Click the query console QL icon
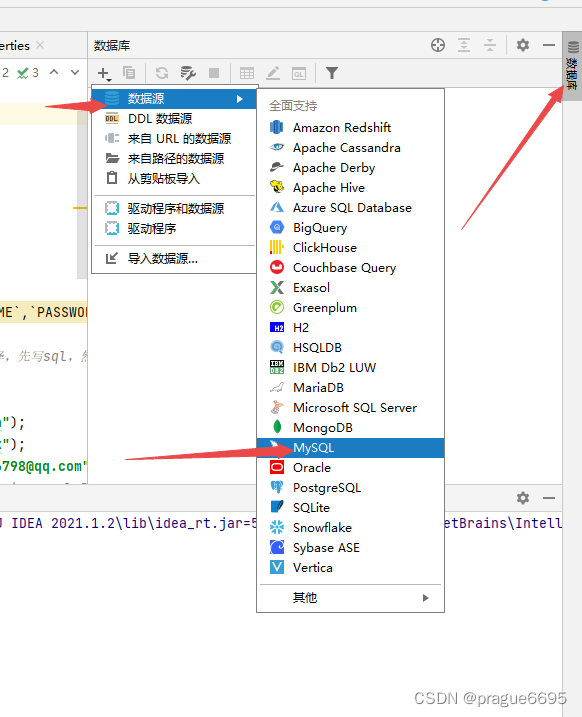Screen dimensions: 582x717 click(299, 73)
